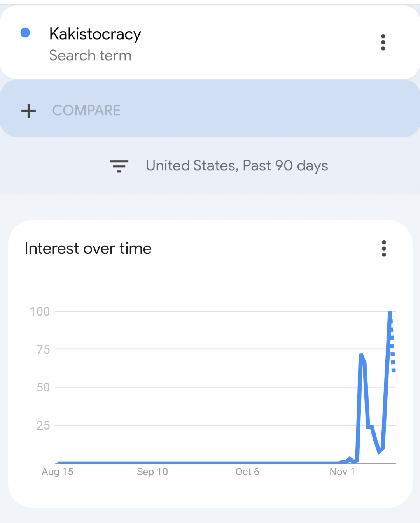Click the COMPARE label
Screen dimensions: 420x523
[x=86, y=111]
